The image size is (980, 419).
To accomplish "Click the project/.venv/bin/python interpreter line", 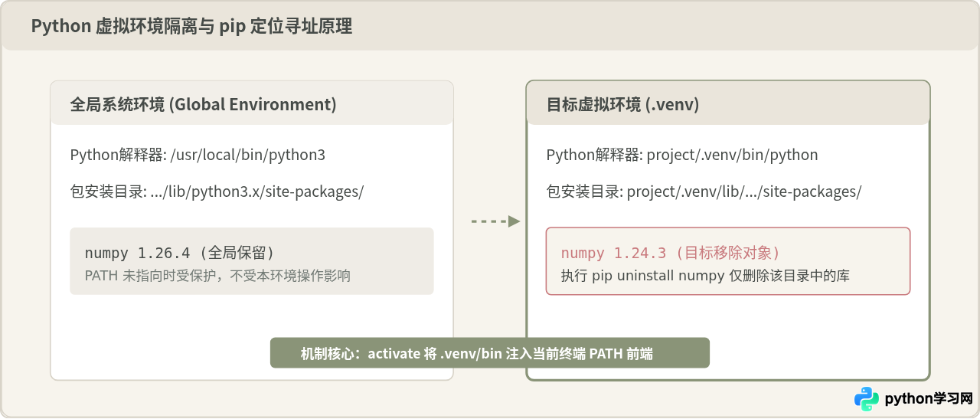I will coord(682,155).
